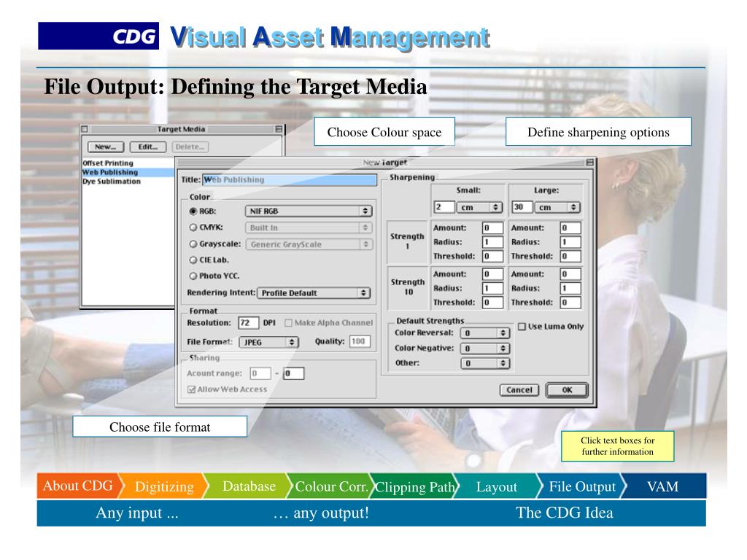The image size is (747, 560).
Task: Click the Target Media window close box
Action: 85,129
